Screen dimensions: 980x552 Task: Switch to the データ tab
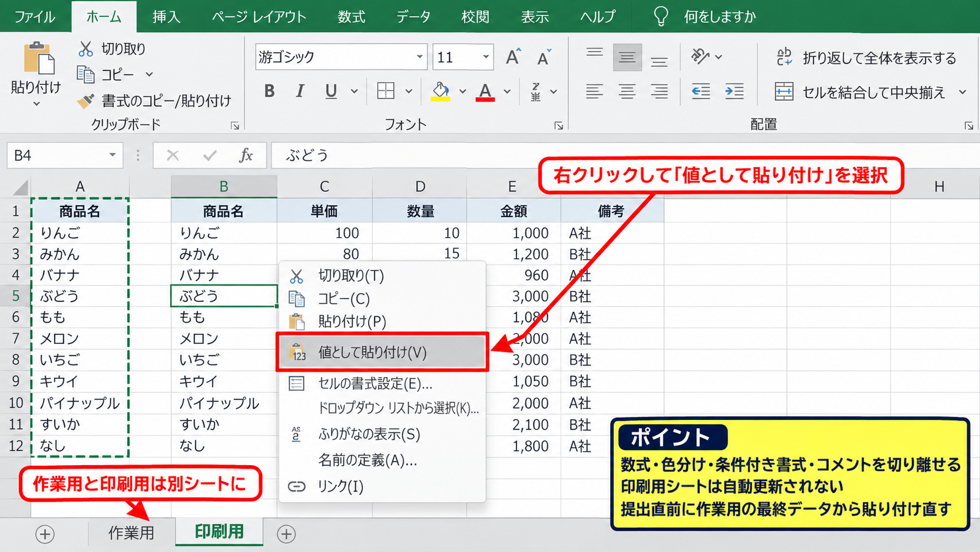[x=413, y=16]
